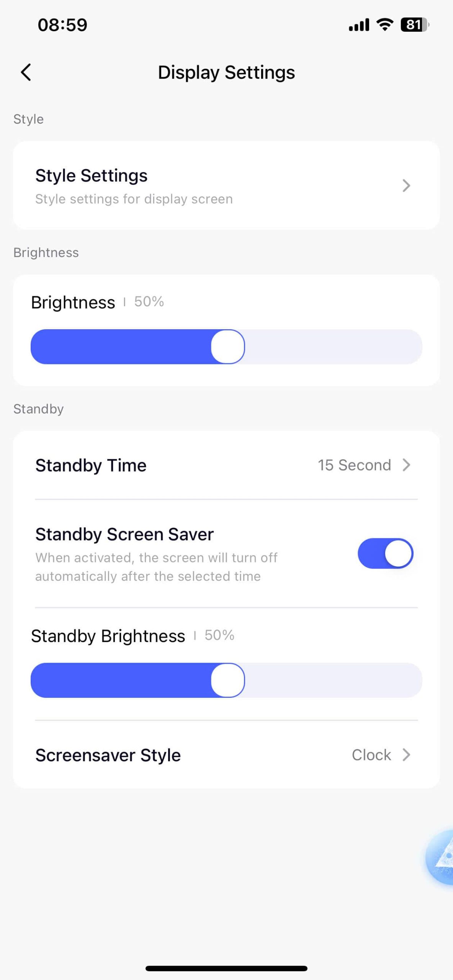Image resolution: width=453 pixels, height=980 pixels.
Task: Expand the Screensaver Style chevron arrow
Action: tap(406, 755)
